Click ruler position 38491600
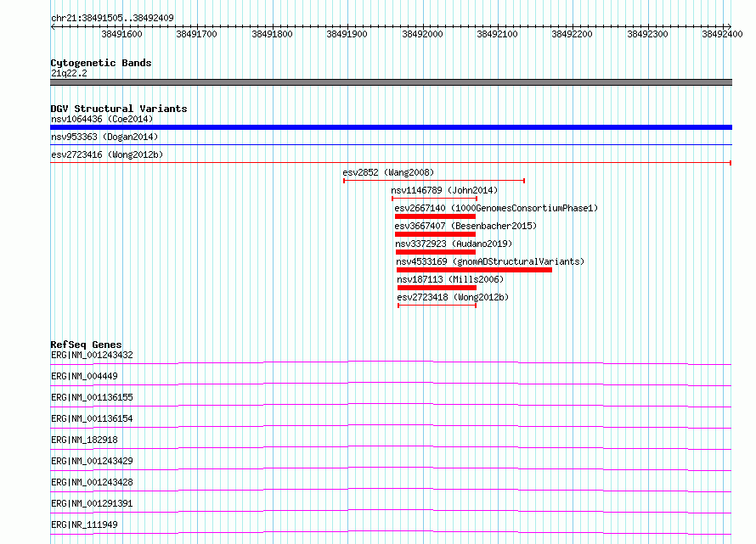Viewport: 756px width, 544px height. coord(122,34)
